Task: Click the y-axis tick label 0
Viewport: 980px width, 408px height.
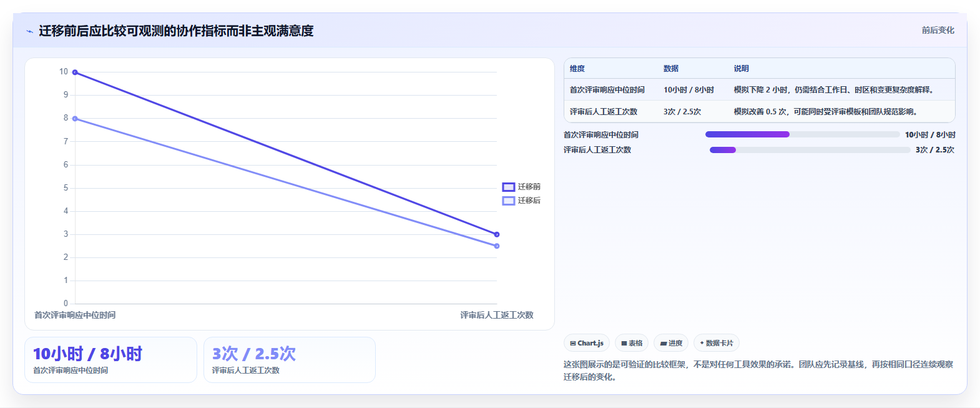Action: 66,304
